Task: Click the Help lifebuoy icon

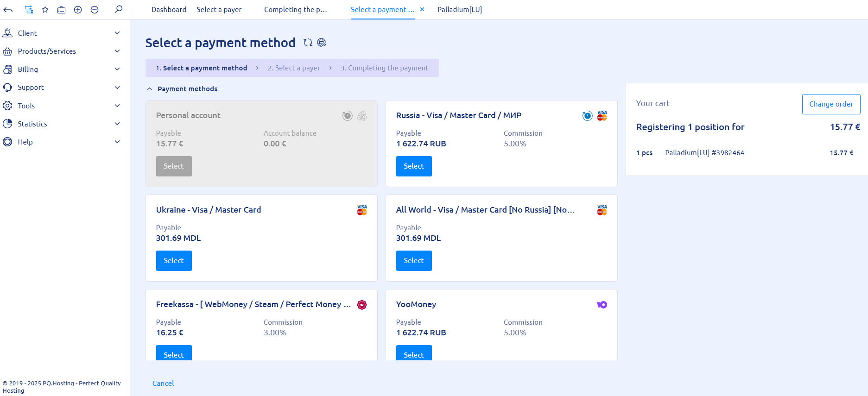Action: coord(7,142)
